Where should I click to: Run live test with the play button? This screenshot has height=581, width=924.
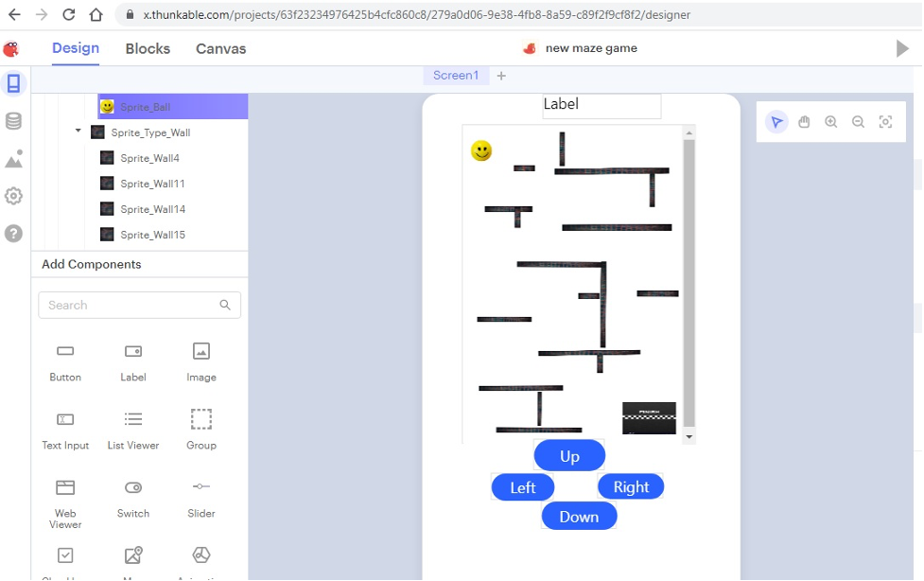(902, 48)
